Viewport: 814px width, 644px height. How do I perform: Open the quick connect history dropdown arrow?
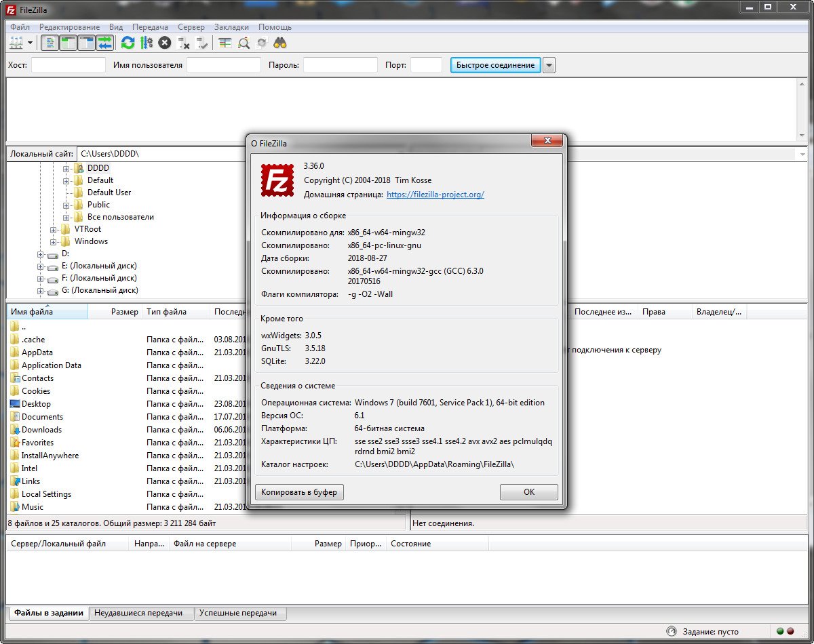(x=549, y=65)
